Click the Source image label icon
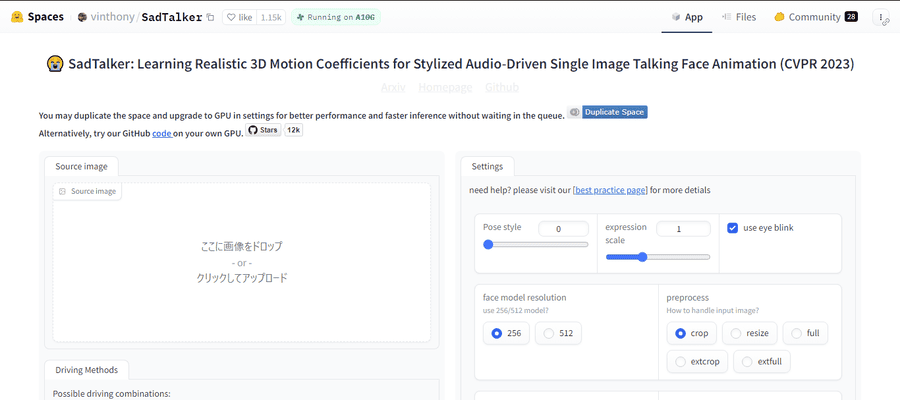The width and height of the screenshot is (900, 400). click(x=63, y=192)
